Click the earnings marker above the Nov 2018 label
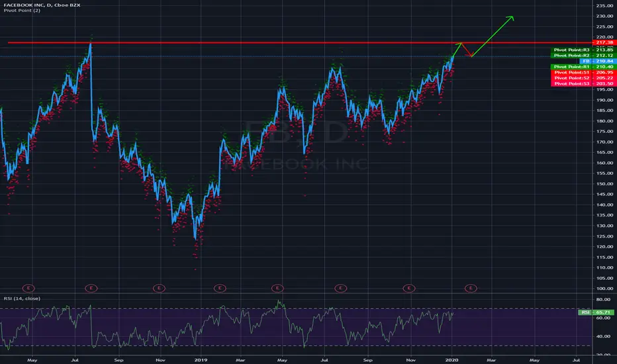Viewport: 617px width, 364px height. 159,288
